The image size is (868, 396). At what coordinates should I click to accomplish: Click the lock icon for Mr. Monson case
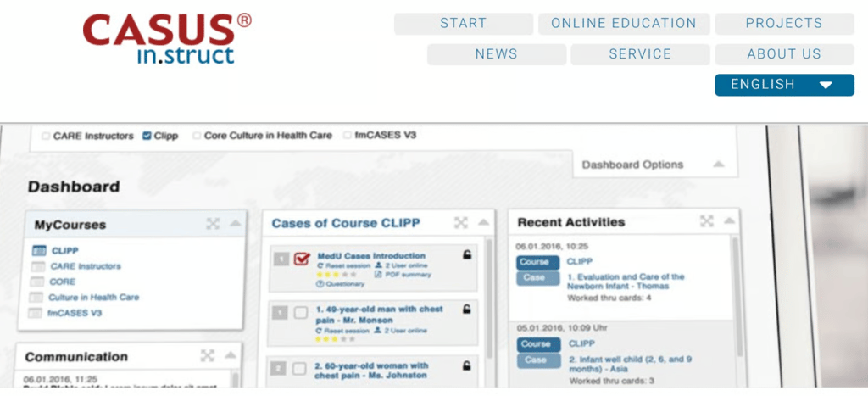467,310
